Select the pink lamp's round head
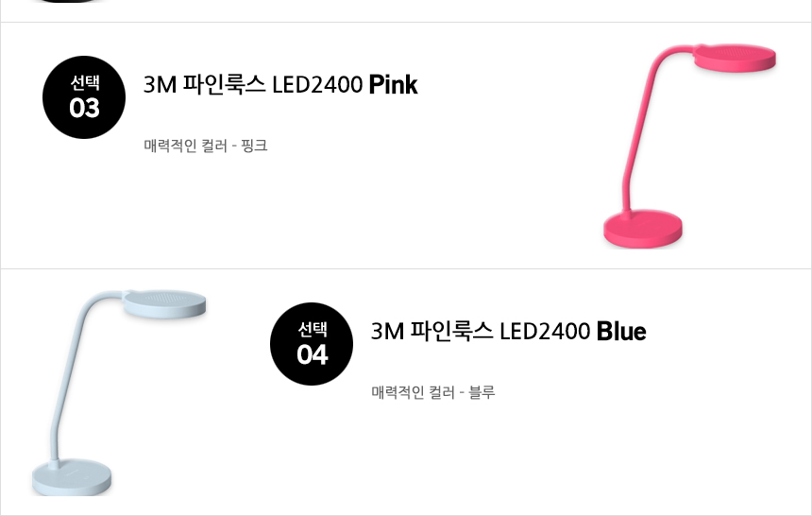The height and width of the screenshot is (516, 812). pos(735,59)
